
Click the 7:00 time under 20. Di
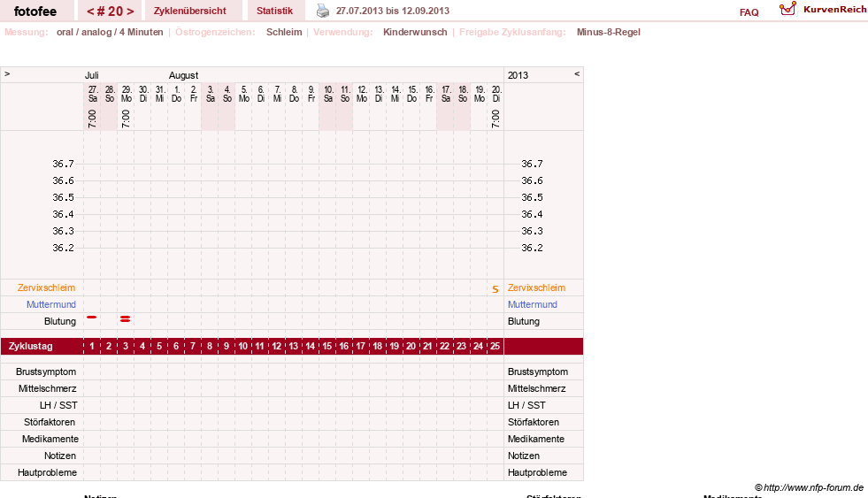pyautogui.click(x=495, y=119)
